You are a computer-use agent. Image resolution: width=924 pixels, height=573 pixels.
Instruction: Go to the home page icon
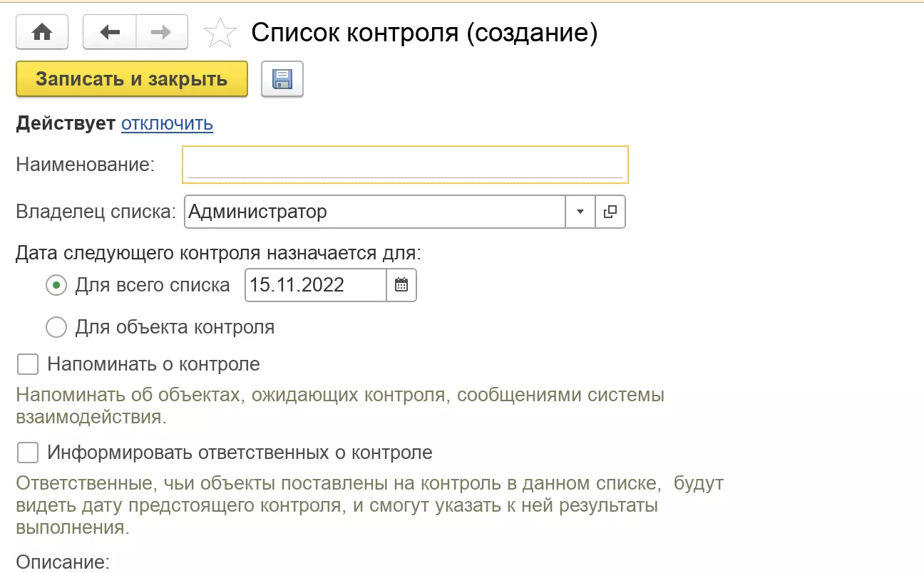point(42,33)
